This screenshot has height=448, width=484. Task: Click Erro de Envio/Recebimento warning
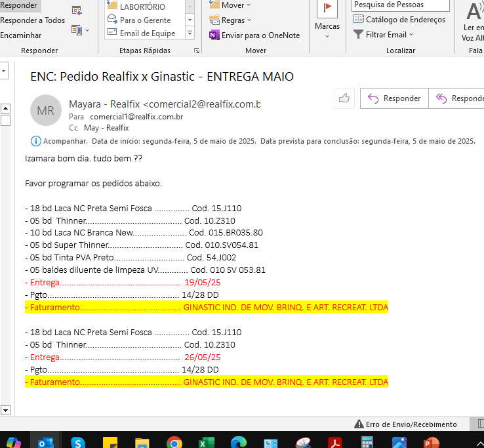(405, 424)
